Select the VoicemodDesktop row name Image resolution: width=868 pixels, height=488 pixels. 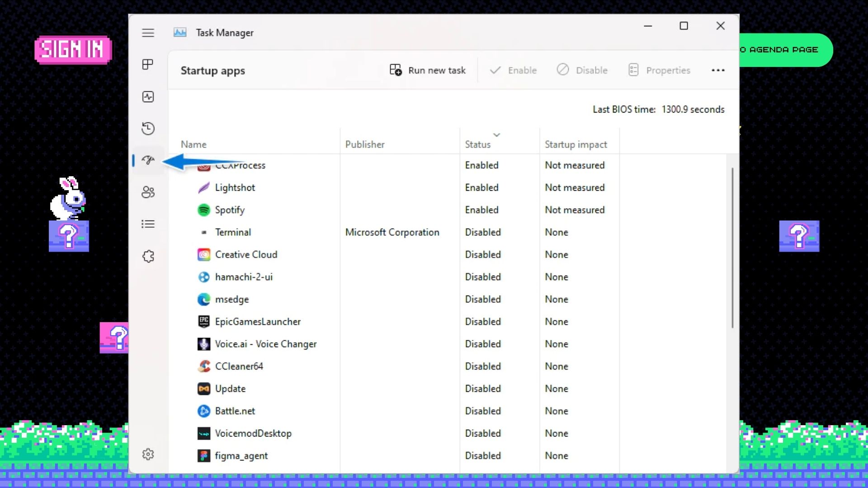tap(253, 433)
